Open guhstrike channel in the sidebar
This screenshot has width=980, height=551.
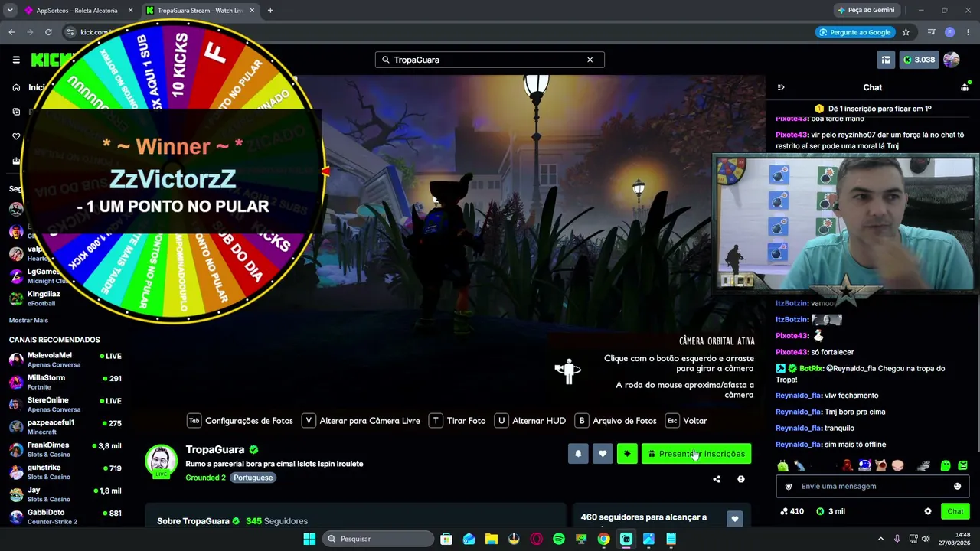click(65, 471)
